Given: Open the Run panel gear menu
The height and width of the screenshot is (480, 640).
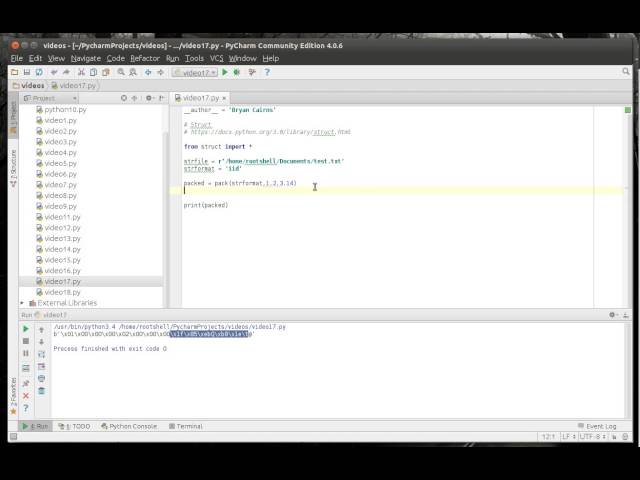Looking at the screenshot, I should pyautogui.click(x=612, y=315).
